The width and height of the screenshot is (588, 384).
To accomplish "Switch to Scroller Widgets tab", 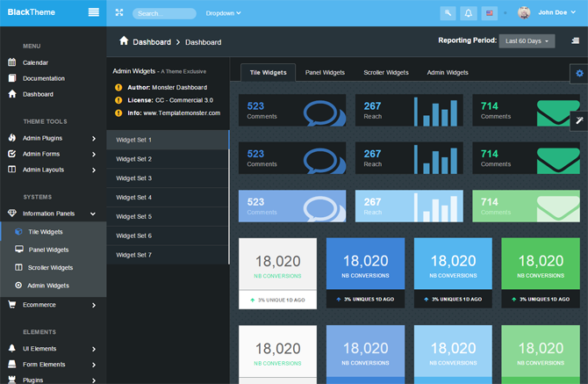I will (386, 72).
